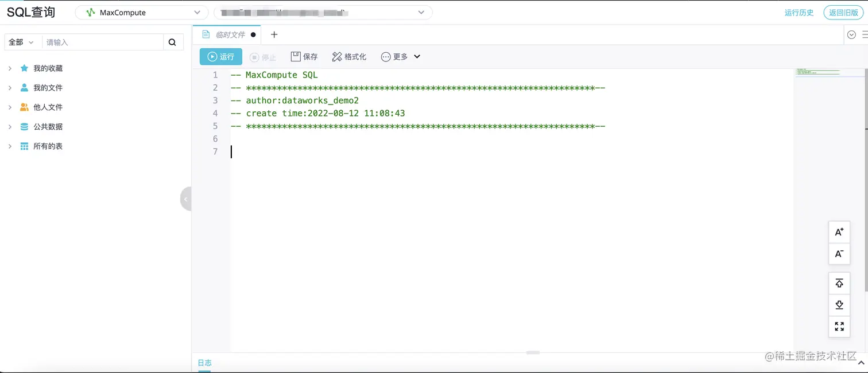Decrease editor font size with A- icon

tap(839, 254)
